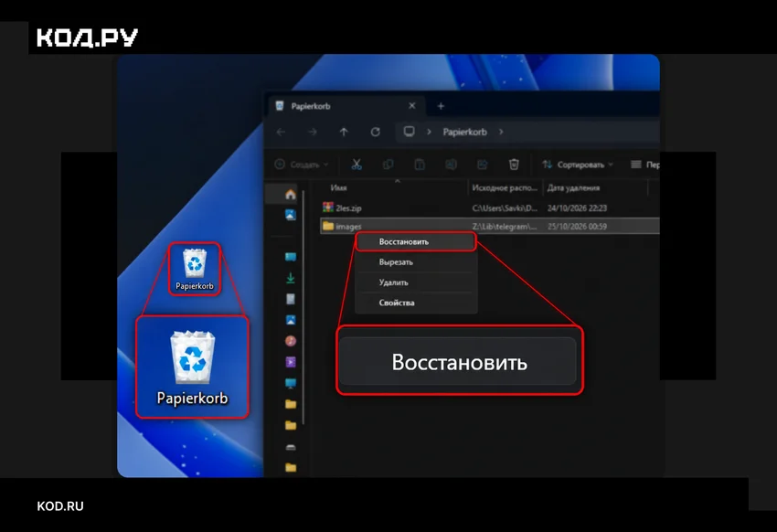This screenshot has width=777, height=532.
Task: Add a new tab with the plus button
Action: [441, 105]
